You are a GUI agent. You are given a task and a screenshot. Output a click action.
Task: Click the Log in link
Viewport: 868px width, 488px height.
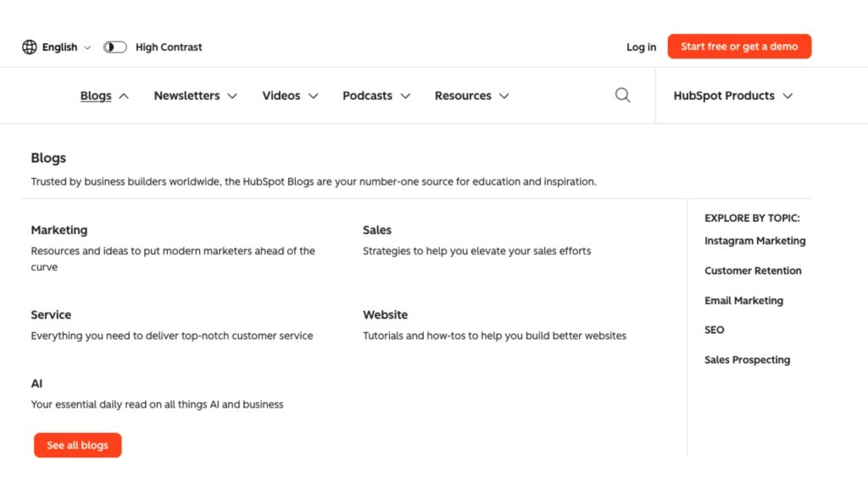(x=641, y=47)
